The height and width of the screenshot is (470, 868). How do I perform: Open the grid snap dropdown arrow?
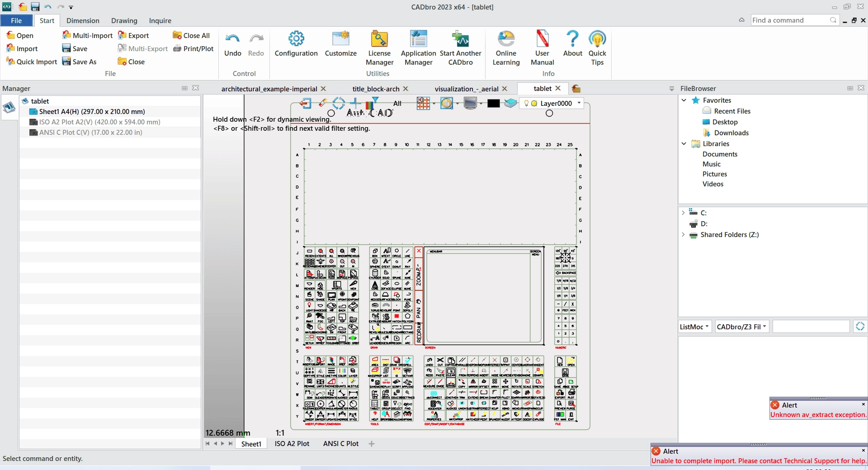coord(434,104)
